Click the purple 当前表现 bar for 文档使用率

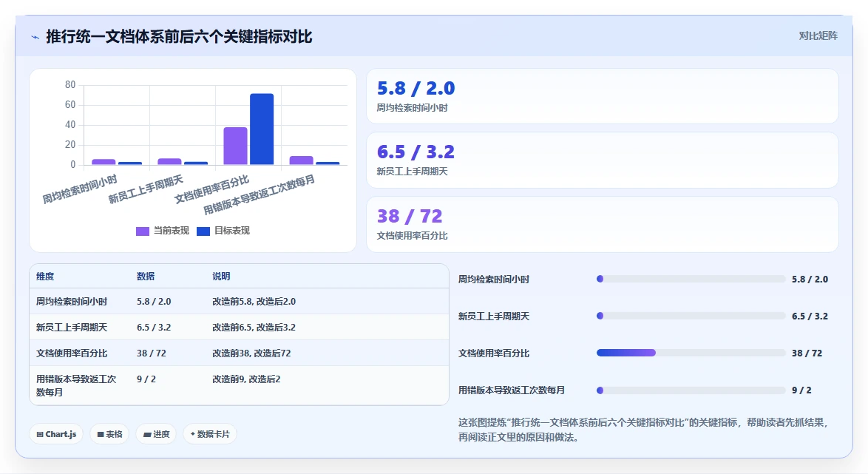pos(235,146)
